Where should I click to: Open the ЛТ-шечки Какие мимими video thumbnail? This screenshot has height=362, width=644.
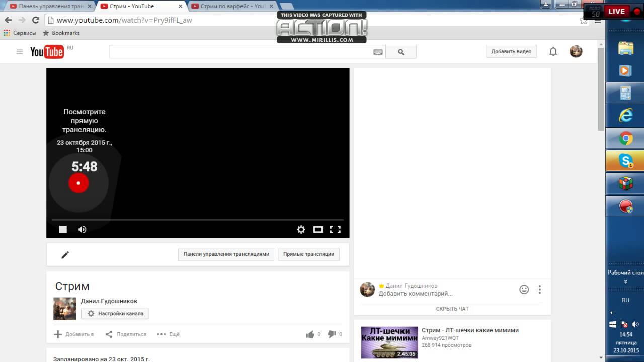pos(389,342)
